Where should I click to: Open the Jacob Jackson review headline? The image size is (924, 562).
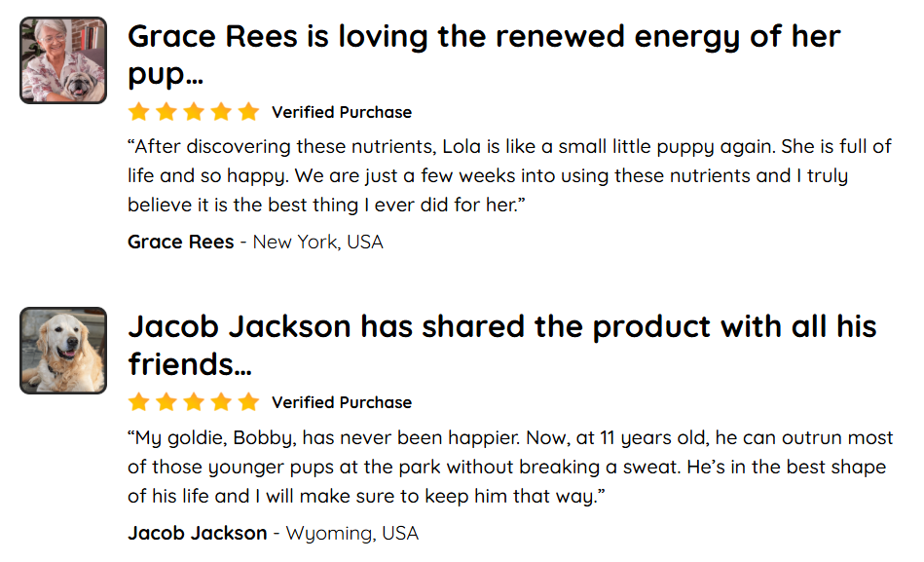pyautogui.click(x=502, y=345)
